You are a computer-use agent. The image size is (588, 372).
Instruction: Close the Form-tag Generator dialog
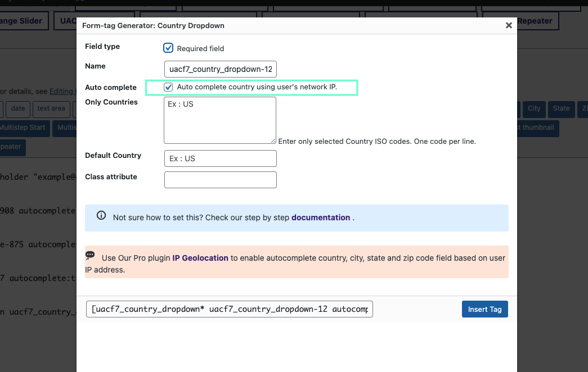point(509,25)
